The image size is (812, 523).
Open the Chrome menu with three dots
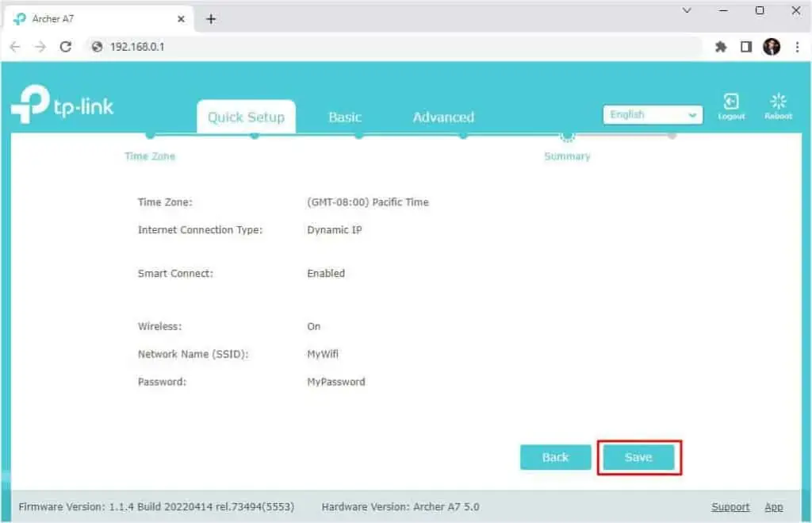(798, 47)
